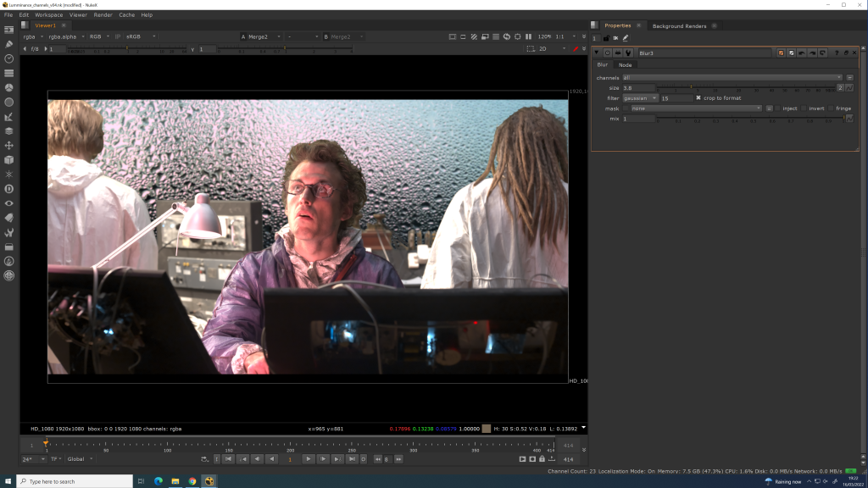The image size is (868, 488).
Task: Open the gaussian filter dropdown
Action: [x=639, y=98]
